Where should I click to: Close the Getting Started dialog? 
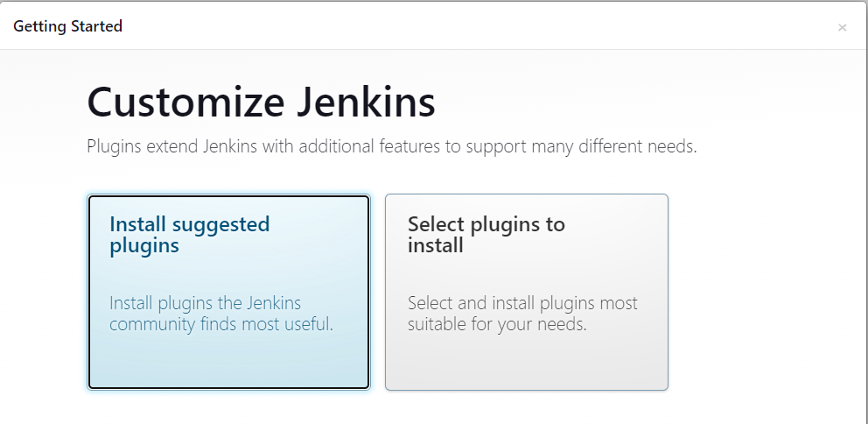(842, 27)
